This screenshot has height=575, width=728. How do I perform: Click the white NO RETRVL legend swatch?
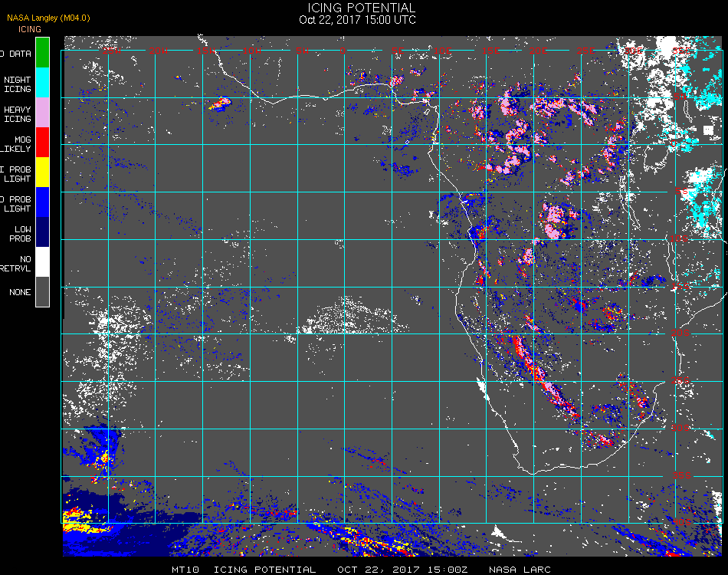tap(42, 262)
